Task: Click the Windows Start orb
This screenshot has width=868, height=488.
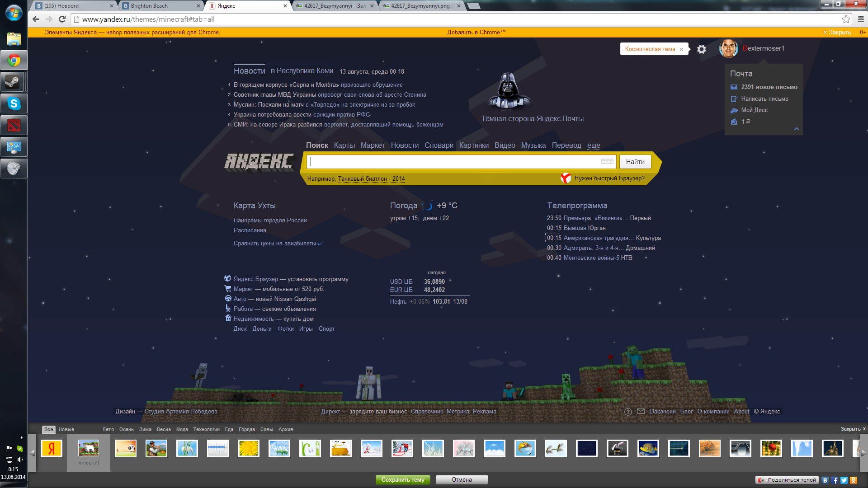Action: (14, 12)
